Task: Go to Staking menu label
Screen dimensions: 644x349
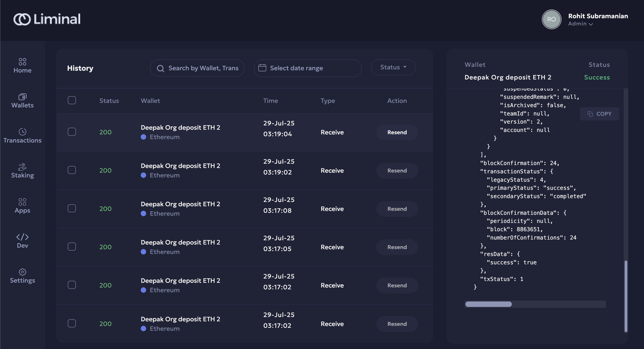Action: [23, 175]
